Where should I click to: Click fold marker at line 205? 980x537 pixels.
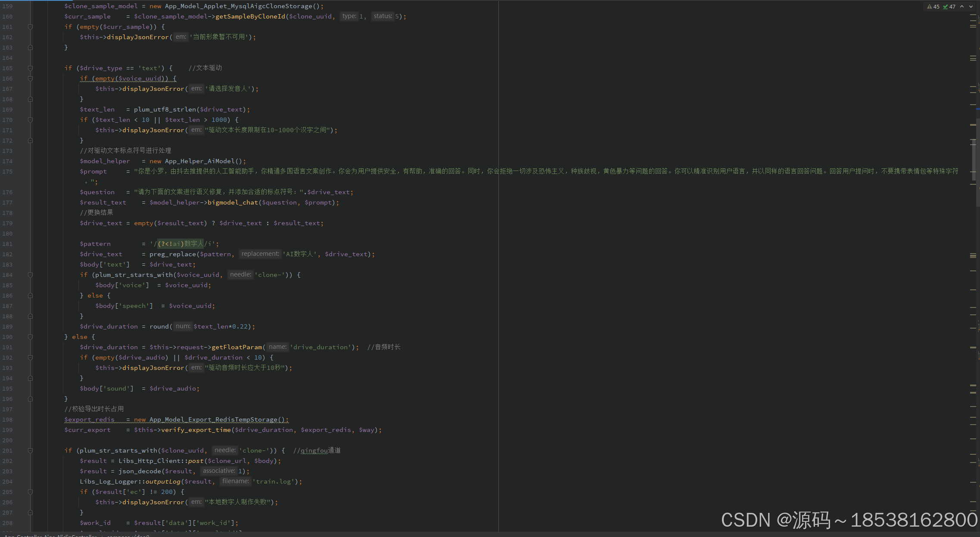click(30, 492)
